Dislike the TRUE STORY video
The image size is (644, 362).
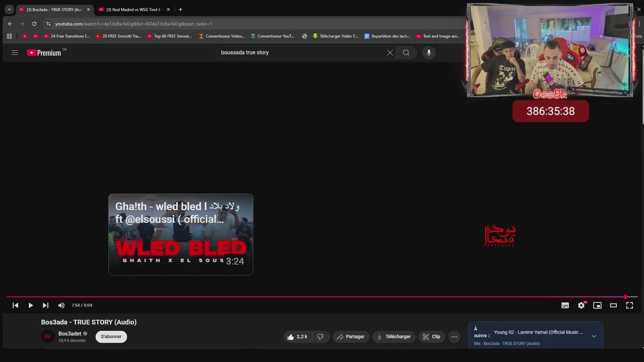[320, 337]
